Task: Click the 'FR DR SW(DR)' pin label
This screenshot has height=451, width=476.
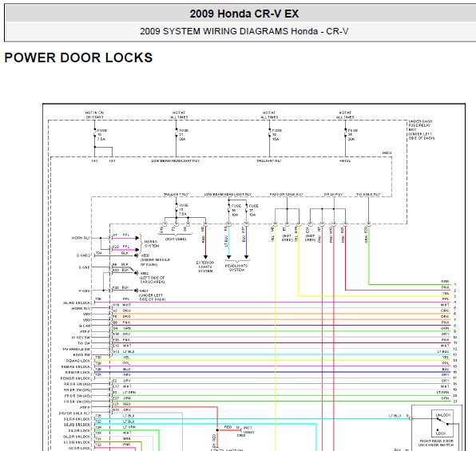Action: coord(77,402)
